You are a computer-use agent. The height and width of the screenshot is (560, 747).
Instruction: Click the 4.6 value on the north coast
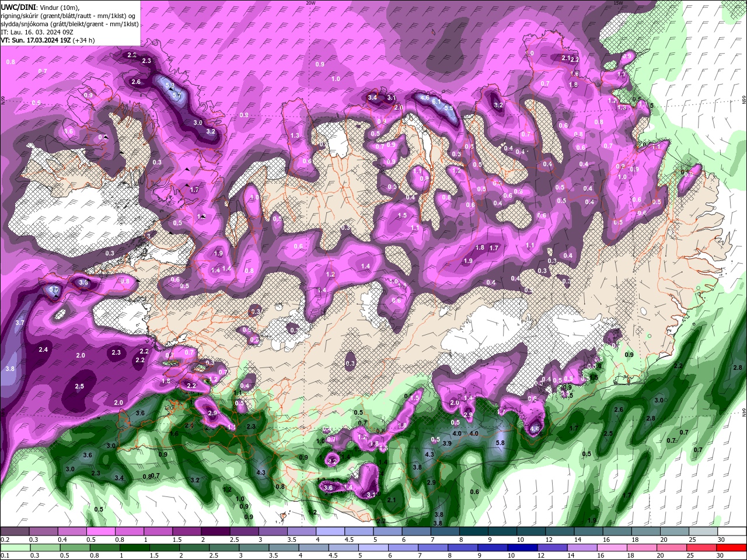[425, 97]
